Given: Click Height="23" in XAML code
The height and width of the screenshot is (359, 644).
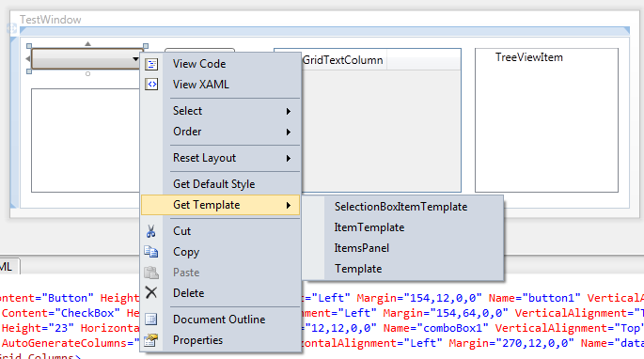Looking at the screenshot, I should click(x=38, y=328).
